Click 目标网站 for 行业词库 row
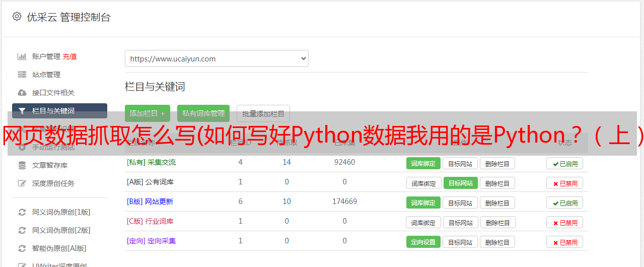Screen dimensions: 644x267 click(461, 222)
